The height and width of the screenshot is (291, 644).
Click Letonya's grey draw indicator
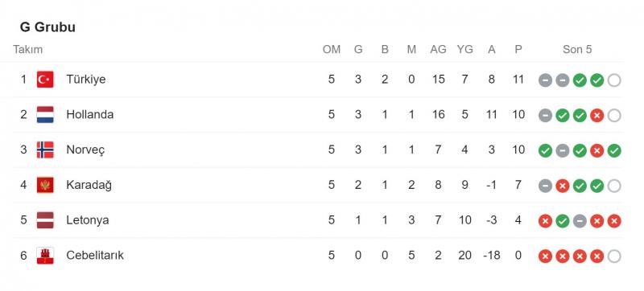click(580, 221)
